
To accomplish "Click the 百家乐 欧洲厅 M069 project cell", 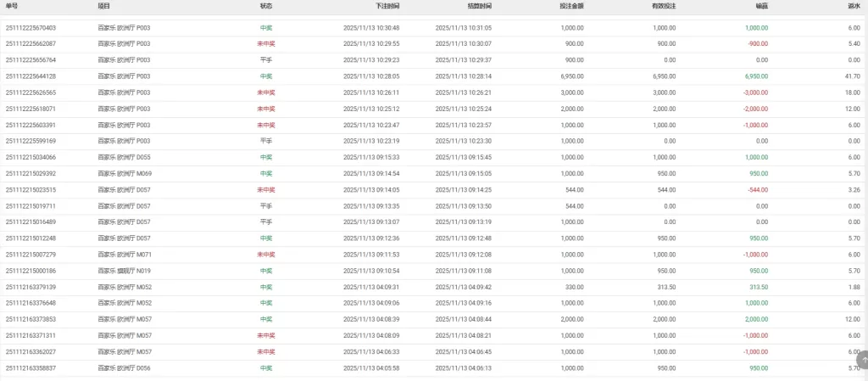I will tap(124, 173).
